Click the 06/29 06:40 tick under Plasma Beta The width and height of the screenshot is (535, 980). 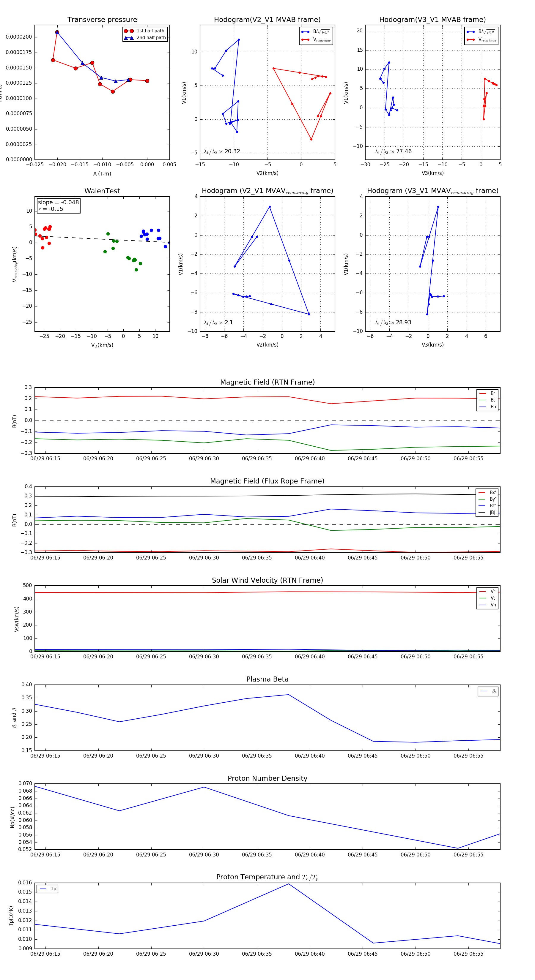[x=310, y=756]
